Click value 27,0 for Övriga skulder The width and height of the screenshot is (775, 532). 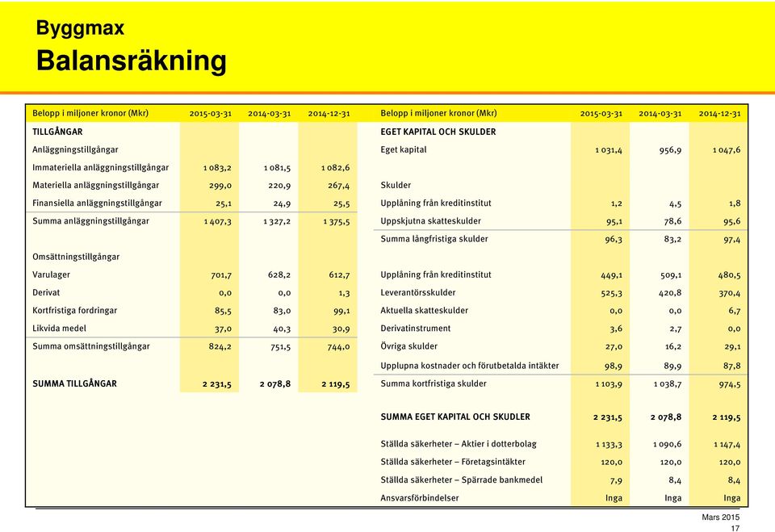click(614, 346)
